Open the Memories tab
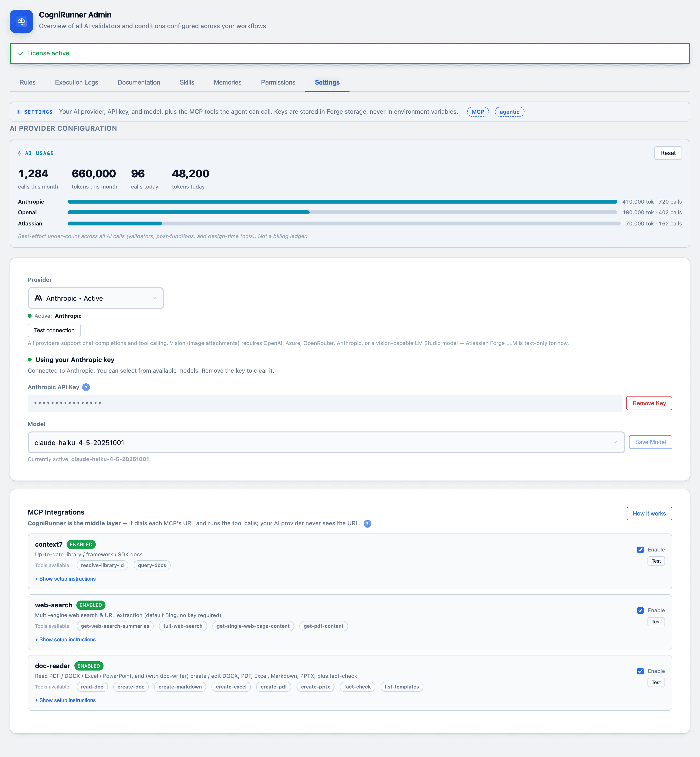 pyautogui.click(x=227, y=82)
